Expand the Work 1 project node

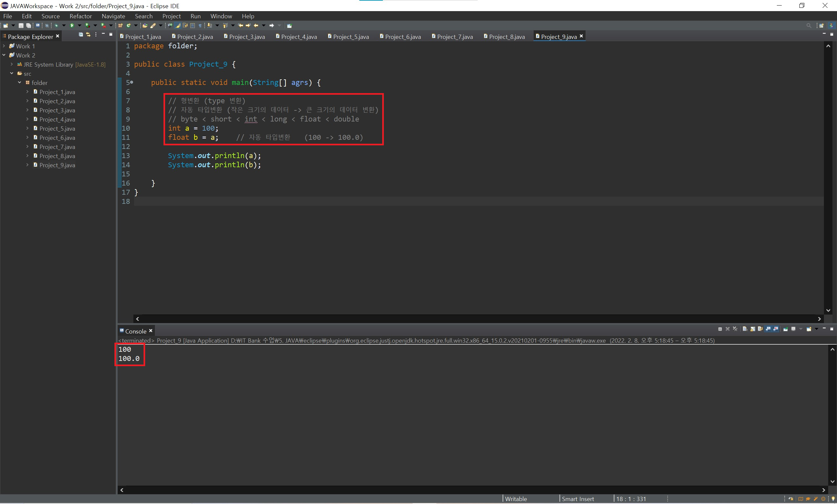click(x=4, y=46)
